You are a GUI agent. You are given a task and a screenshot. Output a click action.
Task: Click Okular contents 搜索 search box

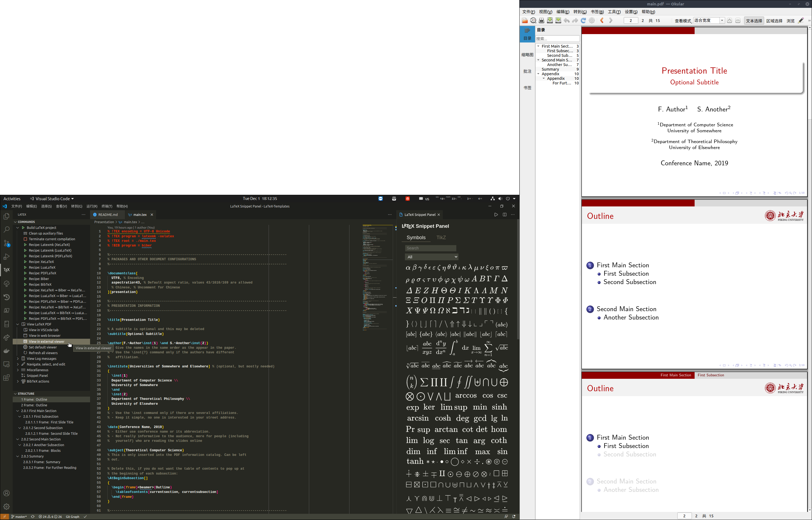pyautogui.click(x=557, y=38)
